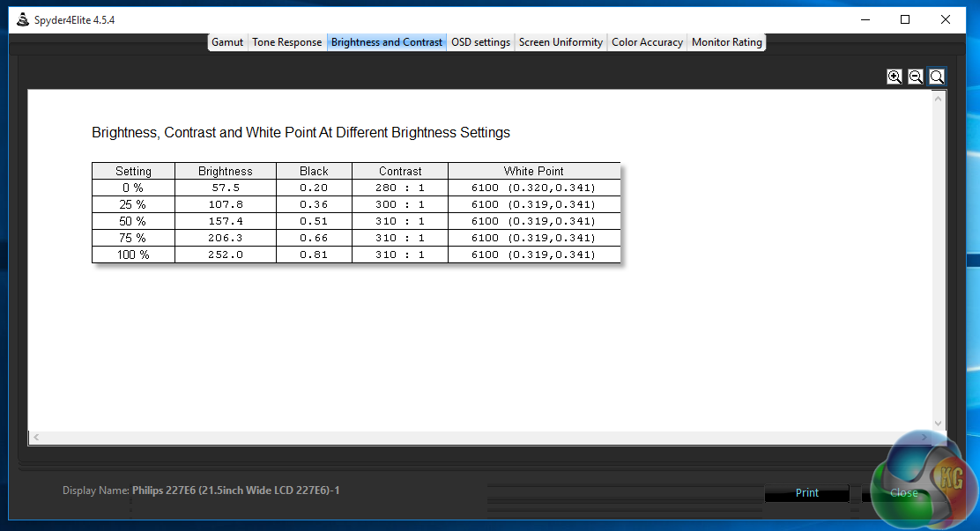This screenshot has width=980, height=531.
Task: Click the report heading about Brightness Settings
Action: (301, 132)
